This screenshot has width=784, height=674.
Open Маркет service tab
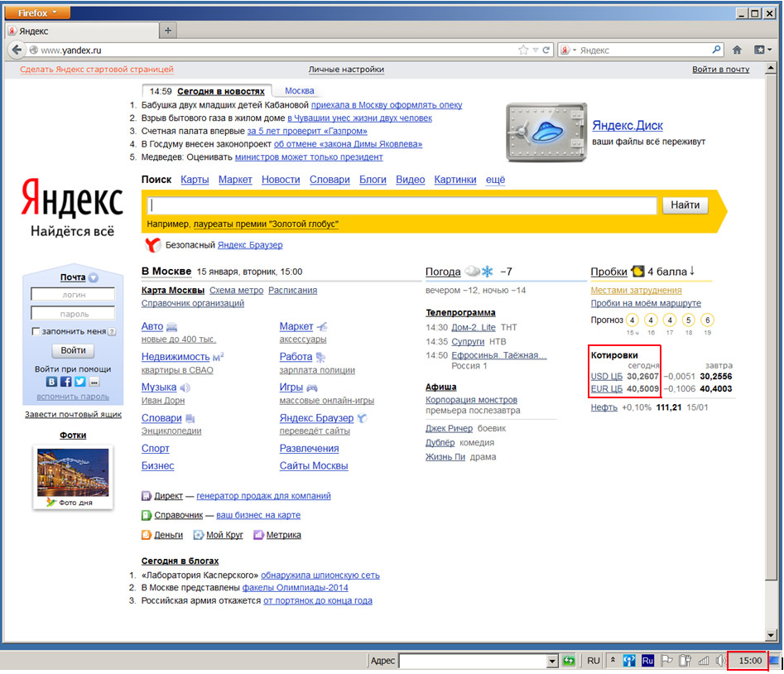coord(235,180)
